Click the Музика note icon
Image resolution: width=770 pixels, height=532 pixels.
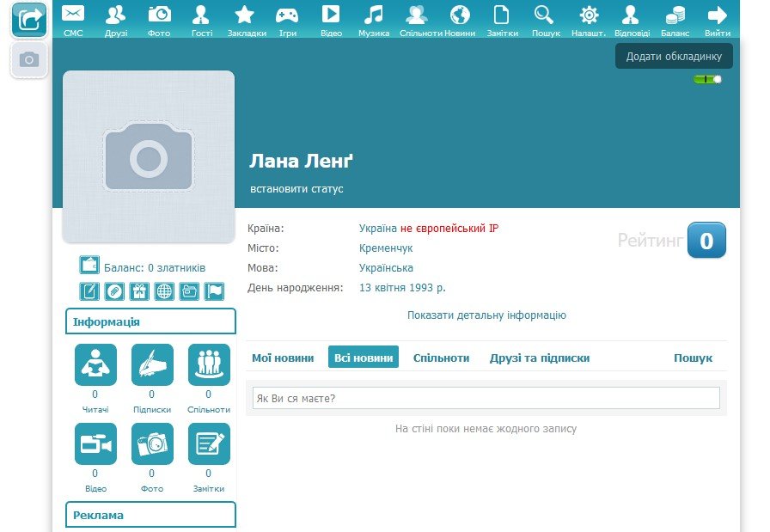[373, 15]
